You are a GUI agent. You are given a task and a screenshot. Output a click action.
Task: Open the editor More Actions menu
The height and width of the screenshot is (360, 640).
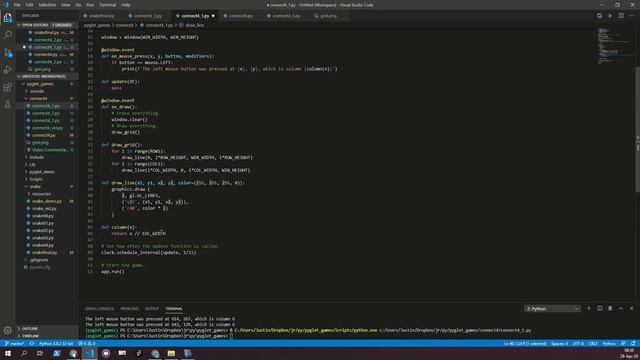coord(632,16)
